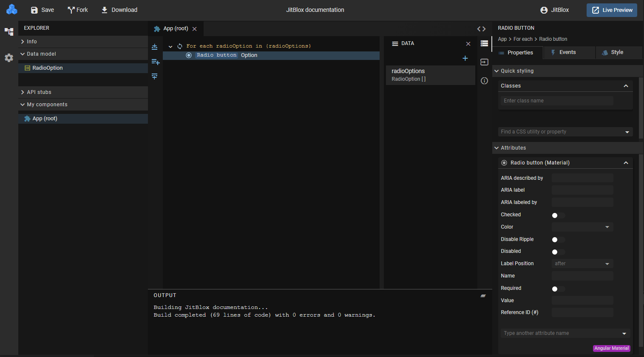
Task: Click the output panel options icon
Action: [483, 295]
